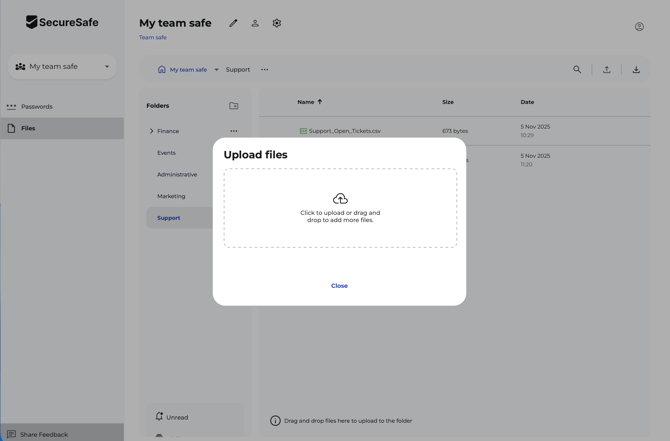Image resolution: width=670 pixels, height=441 pixels.
Task: Click the cloud upload icon in the dialog
Action: tap(340, 198)
